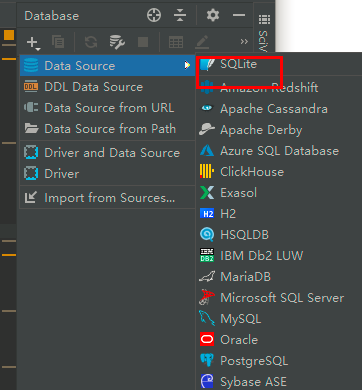362x390 pixels.
Task: Select MySQL data source
Action: 279,319
